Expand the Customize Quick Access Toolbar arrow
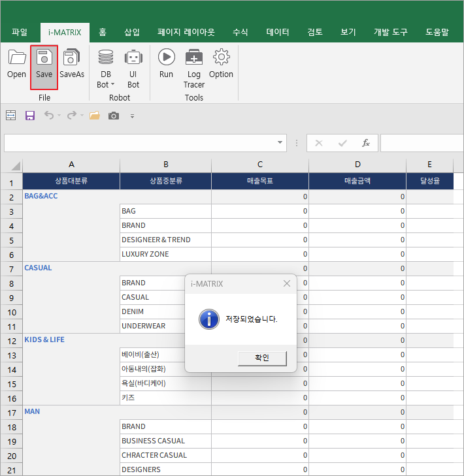The width and height of the screenshot is (464, 476). (132, 116)
